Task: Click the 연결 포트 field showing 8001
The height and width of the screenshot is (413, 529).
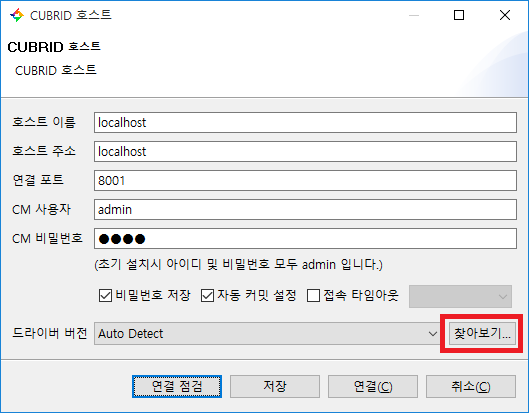Action: click(305, 181)
